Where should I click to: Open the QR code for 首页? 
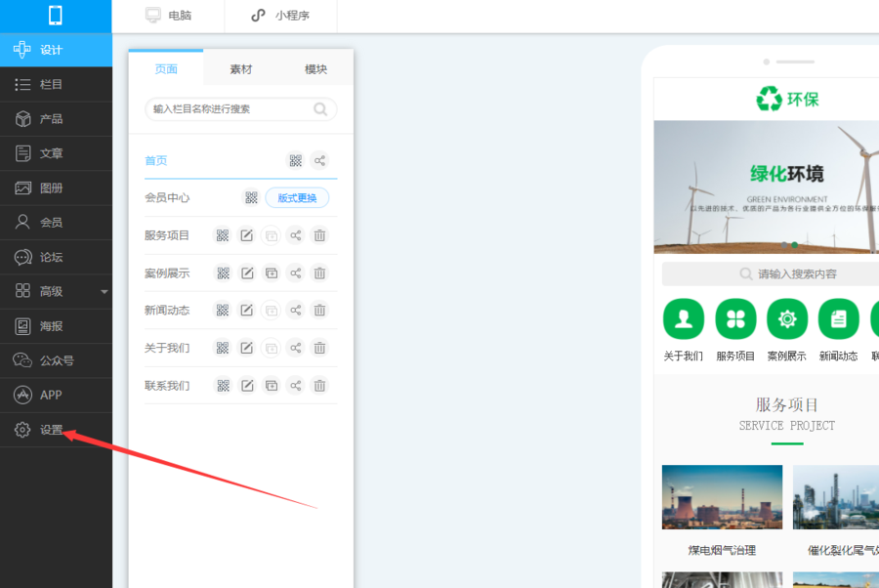295,161
